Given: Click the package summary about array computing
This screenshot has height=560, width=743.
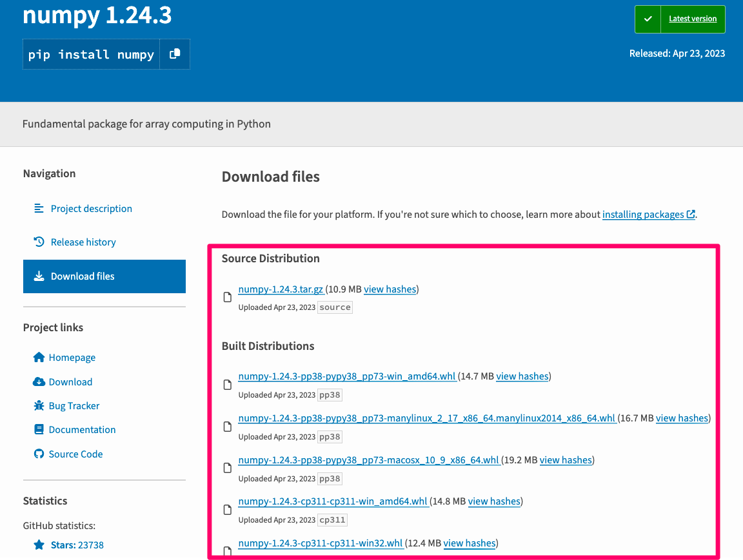Looking at the screenshot, I should tap(146, 124).
